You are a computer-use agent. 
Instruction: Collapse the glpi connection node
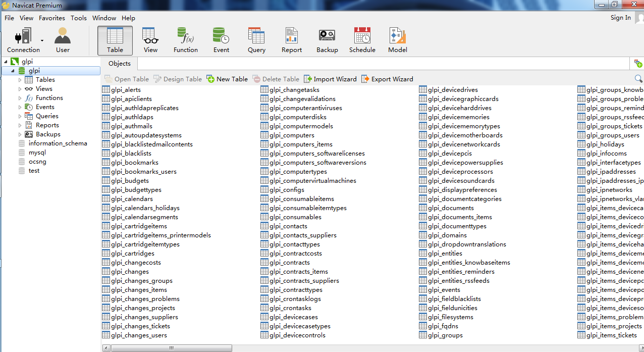click(x=6, y=62)
